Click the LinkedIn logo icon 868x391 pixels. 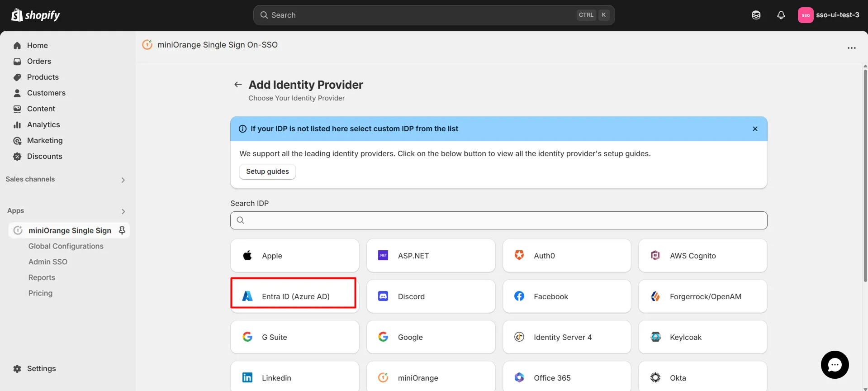coord(247,377)
